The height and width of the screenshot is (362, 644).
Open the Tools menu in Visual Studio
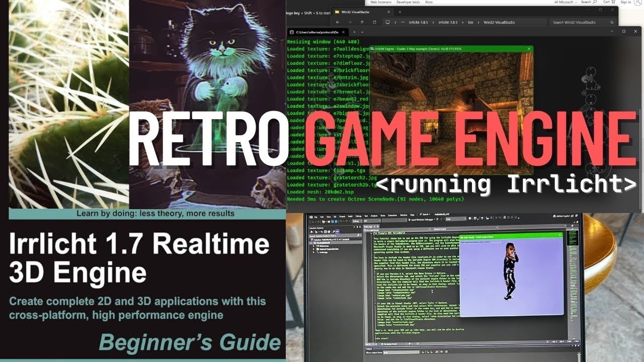(x=383, y=216)
